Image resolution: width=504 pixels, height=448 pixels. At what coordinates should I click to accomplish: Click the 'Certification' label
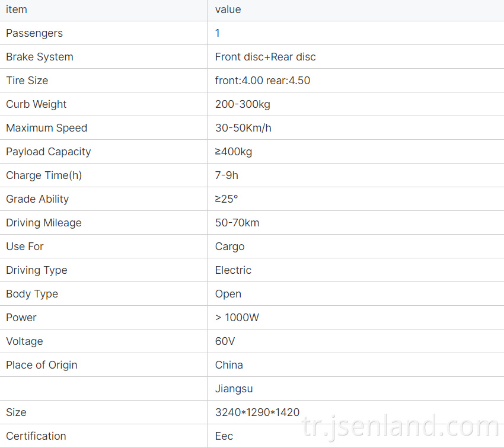click(x=36, y=436)
